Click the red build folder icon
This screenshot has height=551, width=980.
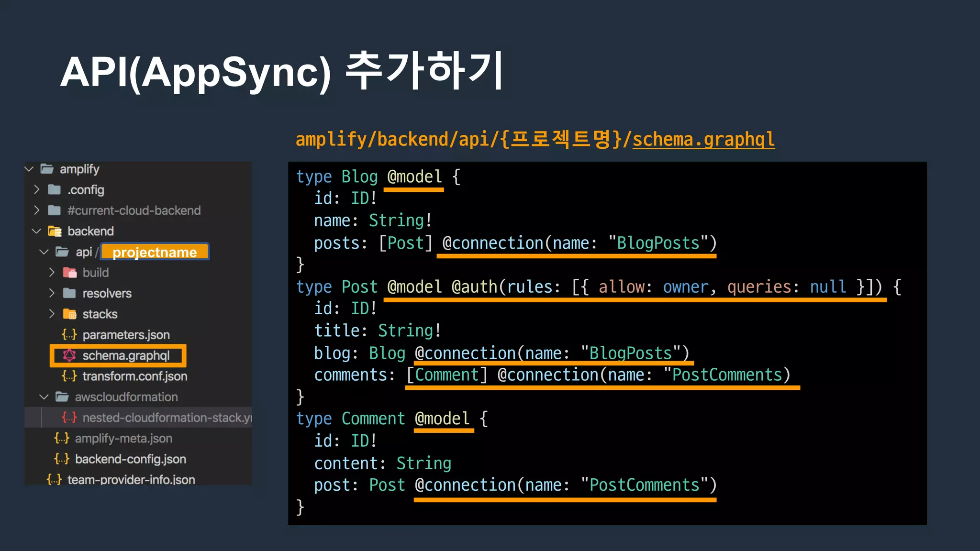pyautogui.click(x=70, y=273)
